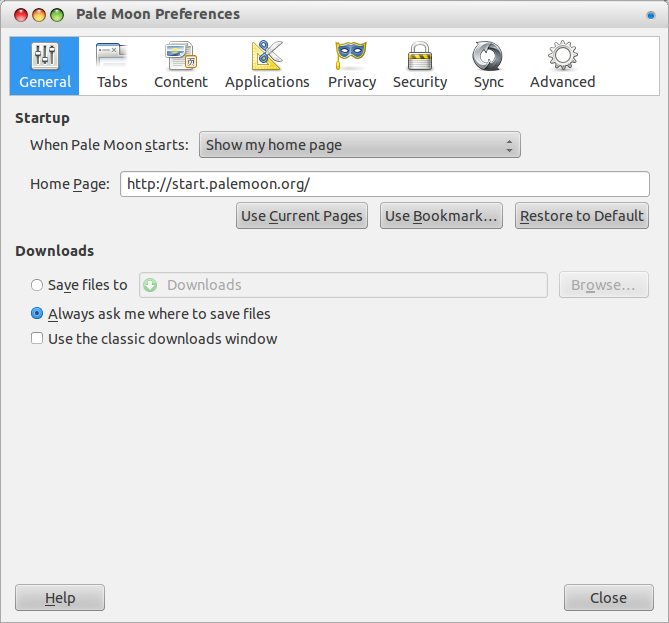669x623 pixels.
Task: Click the blue dot in title bar
Action: pyautogui.click(x=651, y=16)
